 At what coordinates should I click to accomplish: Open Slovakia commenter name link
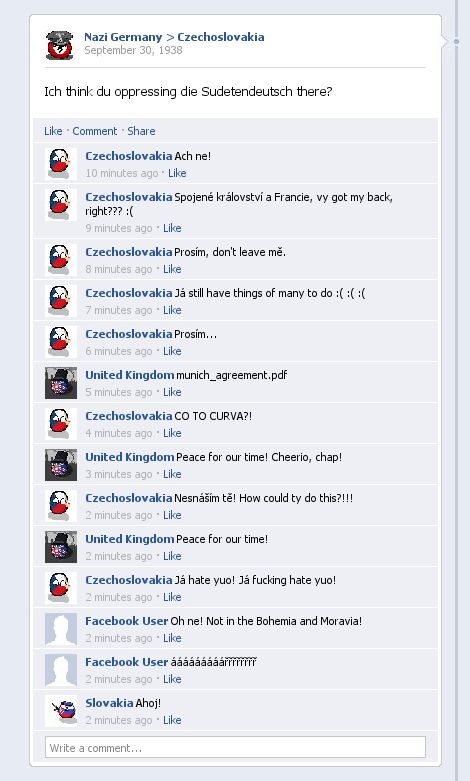click(109, 703)
